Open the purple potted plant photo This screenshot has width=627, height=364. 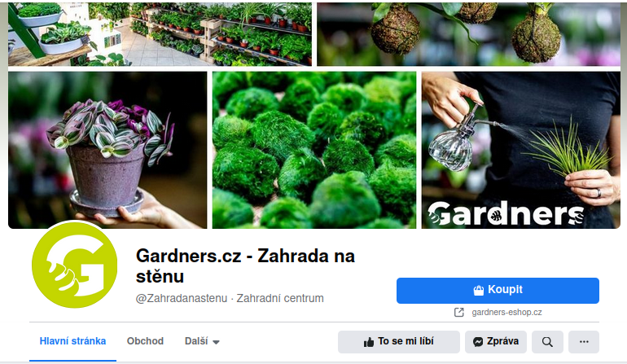pos(107,150)
